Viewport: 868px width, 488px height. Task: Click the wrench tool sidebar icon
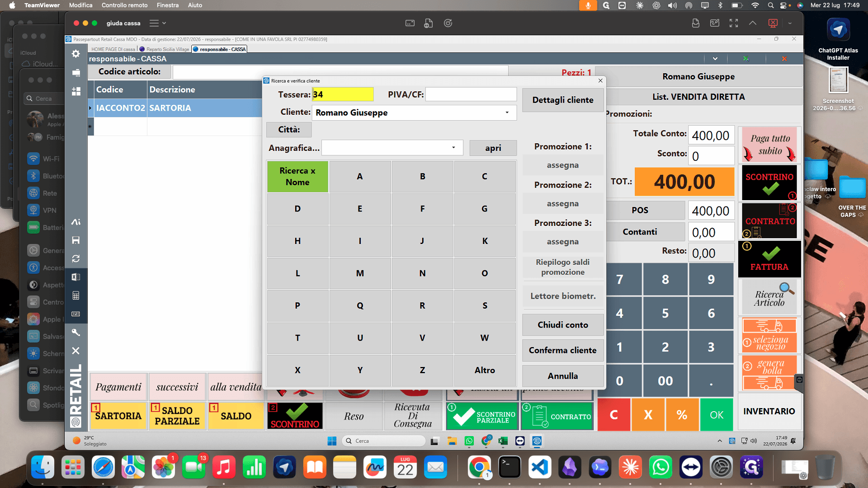coord(76,332)
